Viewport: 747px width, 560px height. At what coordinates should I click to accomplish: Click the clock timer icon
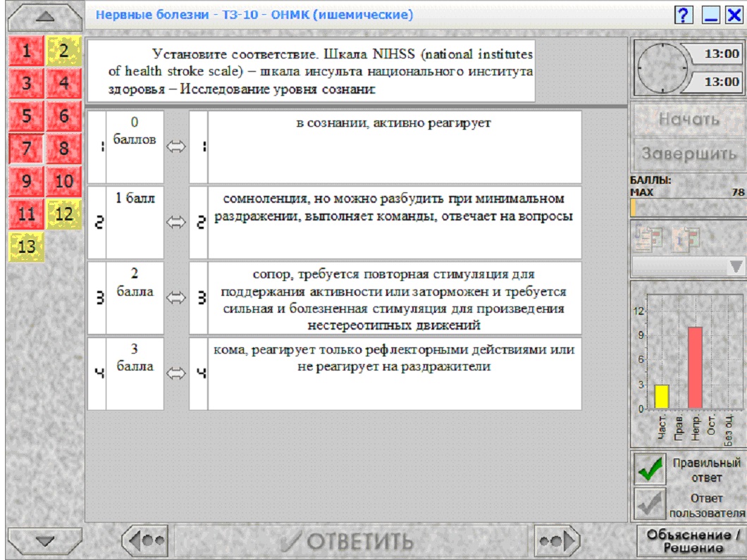(662, 68)
